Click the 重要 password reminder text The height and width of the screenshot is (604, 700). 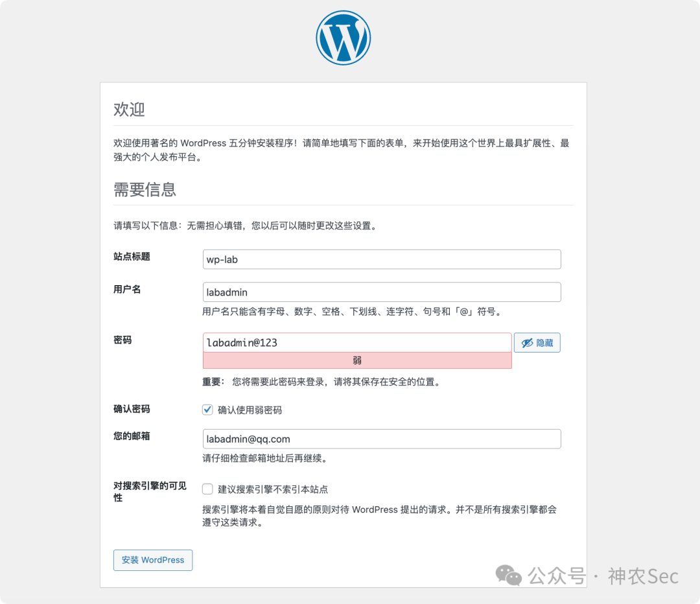tap(323, 382)
